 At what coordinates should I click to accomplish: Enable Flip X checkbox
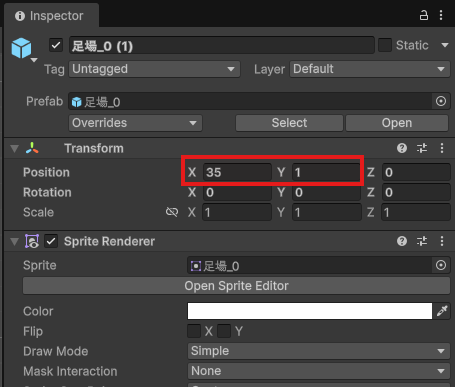click(x=194, y=331)
